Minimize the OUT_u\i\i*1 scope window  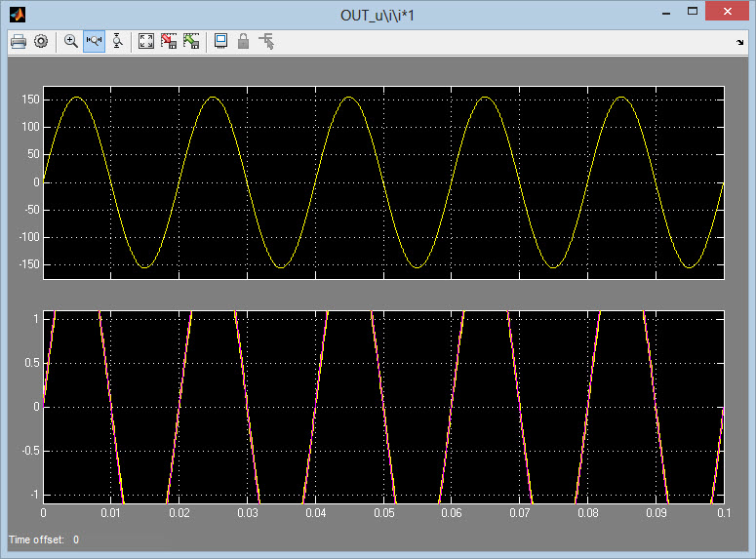(x=666, y=13)
